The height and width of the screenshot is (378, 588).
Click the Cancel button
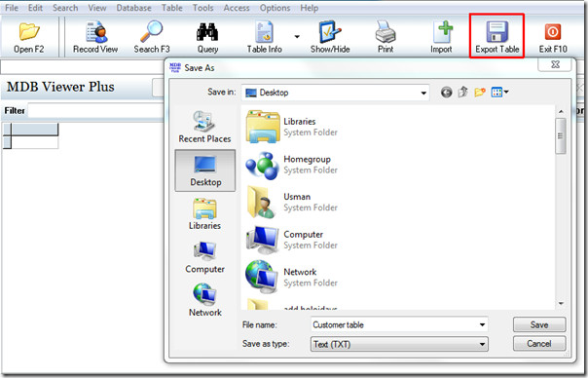point(539,344)
